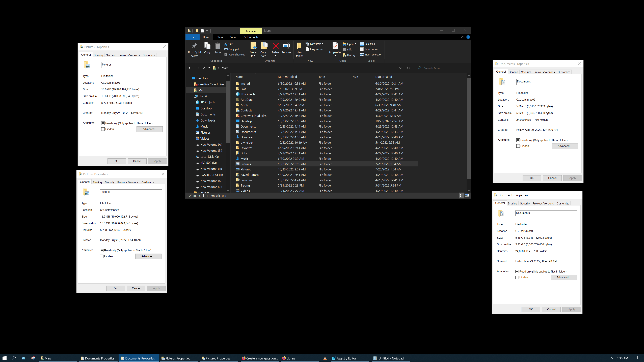Screen dimensions: 644x362
Task: Click Copy path in the Clipboard group
Action: click(x=232, y=49)
